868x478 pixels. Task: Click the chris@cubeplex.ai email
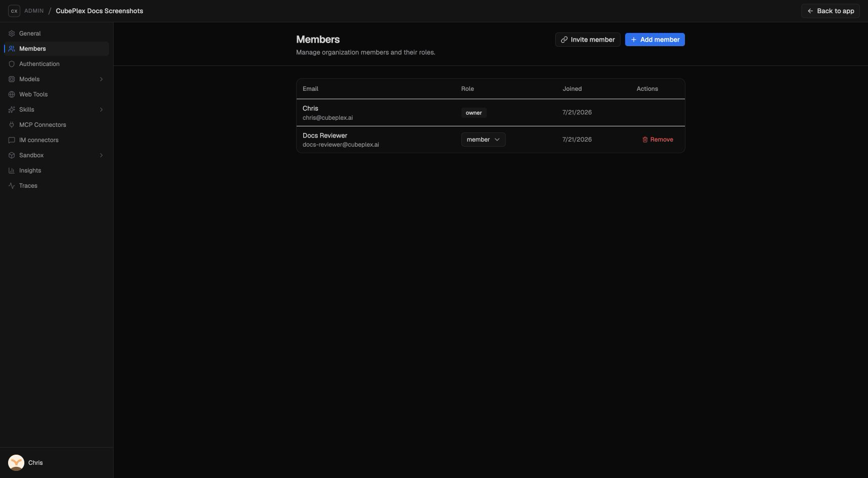click(x=328, y=118)
